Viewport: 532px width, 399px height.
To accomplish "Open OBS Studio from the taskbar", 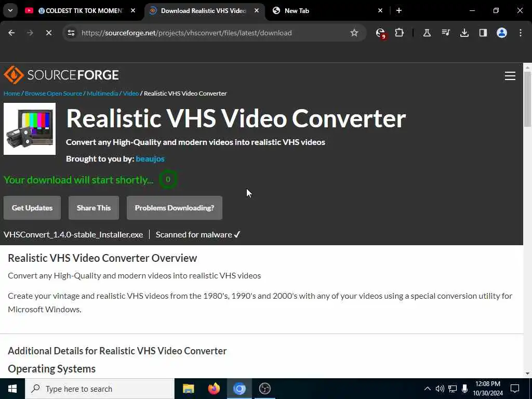I will (x=264, y=389).
